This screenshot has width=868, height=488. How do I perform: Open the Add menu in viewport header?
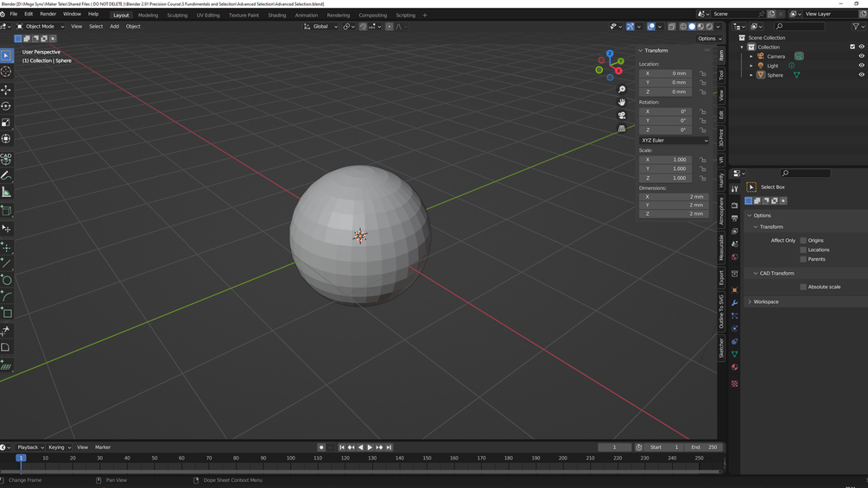(x=114, y=26)
